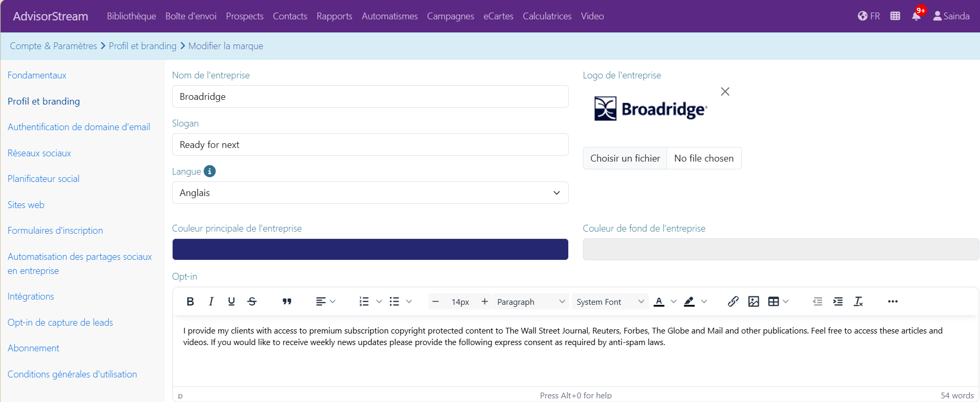Expand the Paragraph style dropdown

531,302
